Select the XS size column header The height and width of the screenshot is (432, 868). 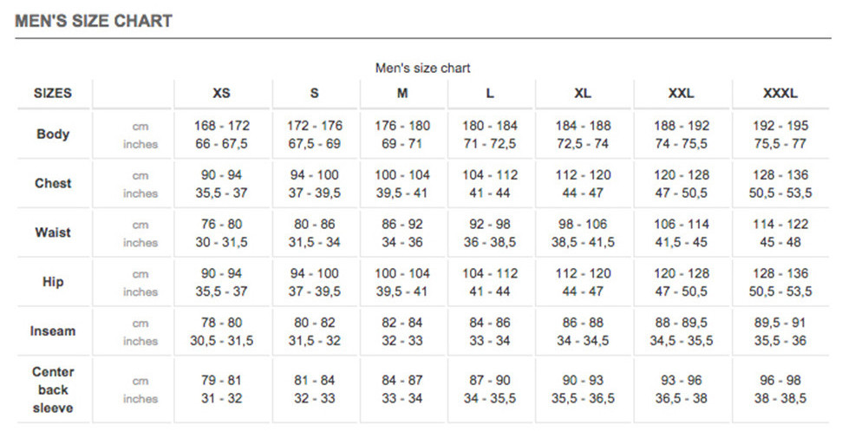221,93
